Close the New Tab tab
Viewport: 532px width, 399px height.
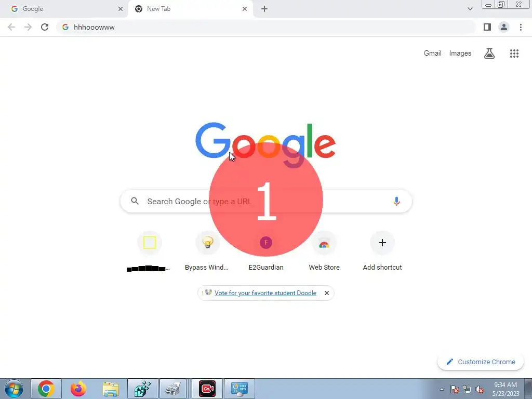[x=245, y=9]
